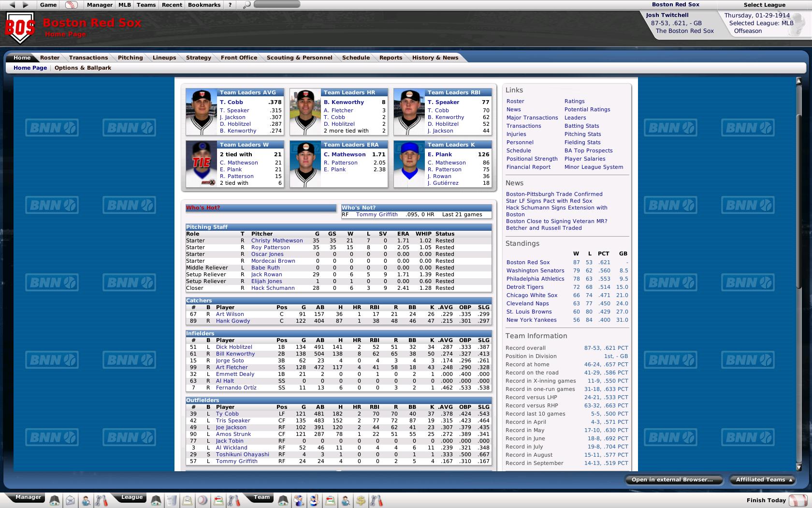
Task: Click the magnifying glass search icon
Action: 246,5
